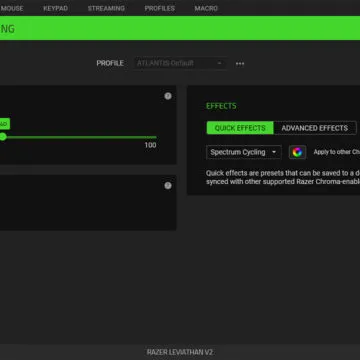
Task: Click the EFFECTS heading
Action: tap(221, 106)
